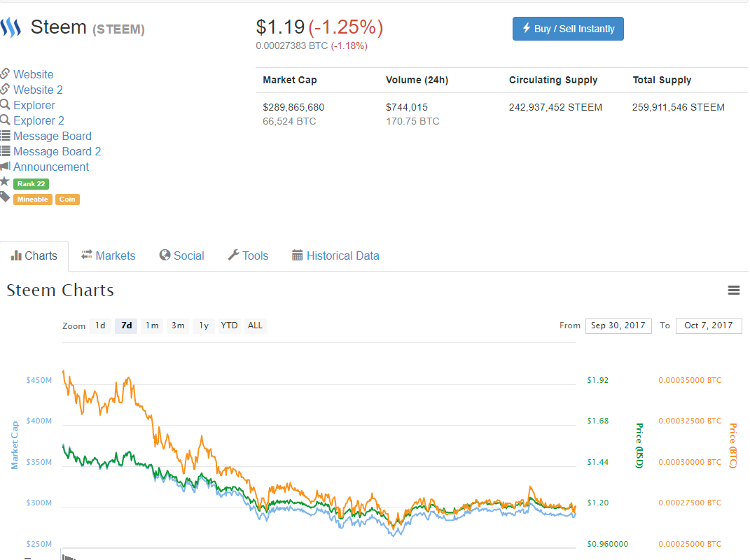
Task: Click the 170.75 BTC volume value
Action: pos(412,122)
